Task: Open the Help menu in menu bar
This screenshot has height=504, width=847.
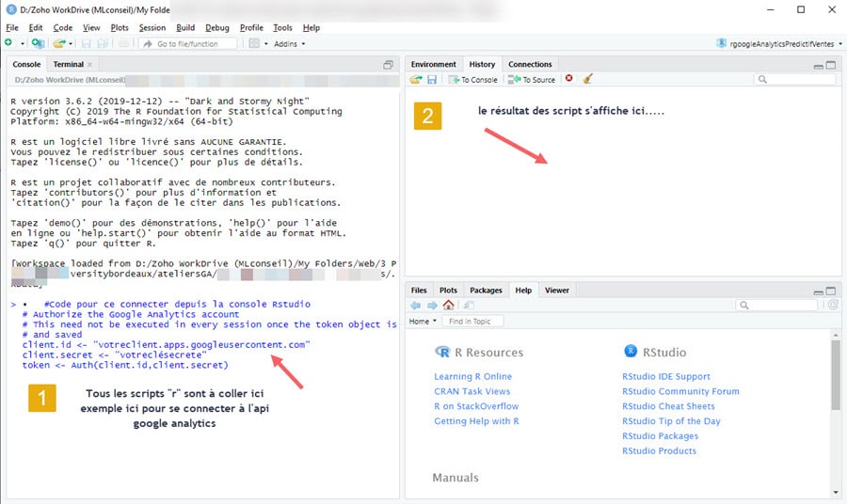Action: tap(312, 27)
